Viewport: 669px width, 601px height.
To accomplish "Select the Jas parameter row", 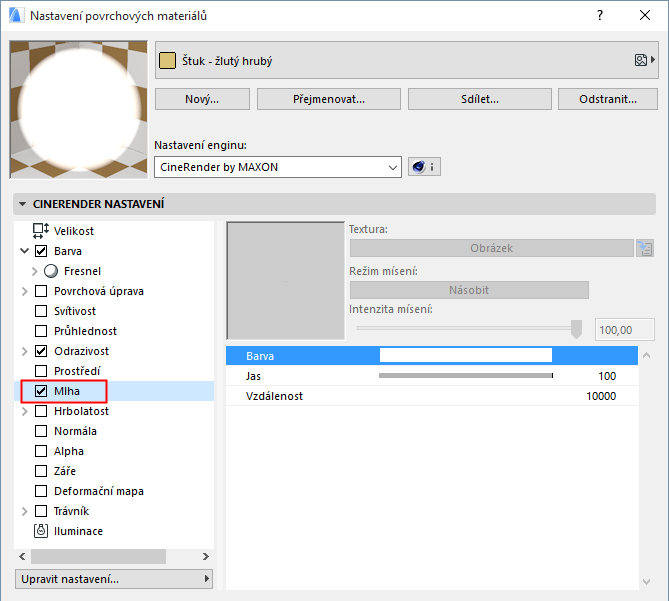I will [x=432, y=376].
